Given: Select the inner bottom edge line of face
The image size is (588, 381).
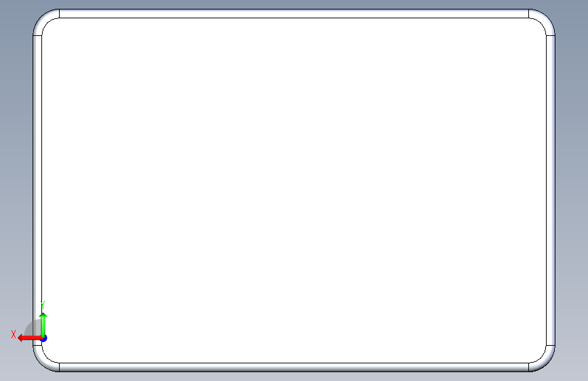Looking at the screenshot, I should (294, 363).
